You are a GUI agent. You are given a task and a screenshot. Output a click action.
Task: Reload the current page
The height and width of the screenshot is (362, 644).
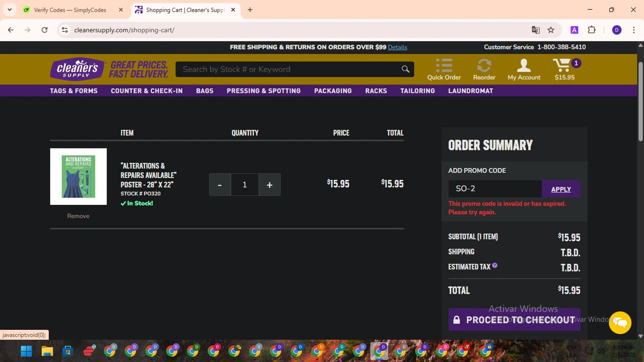coord(45,30)
